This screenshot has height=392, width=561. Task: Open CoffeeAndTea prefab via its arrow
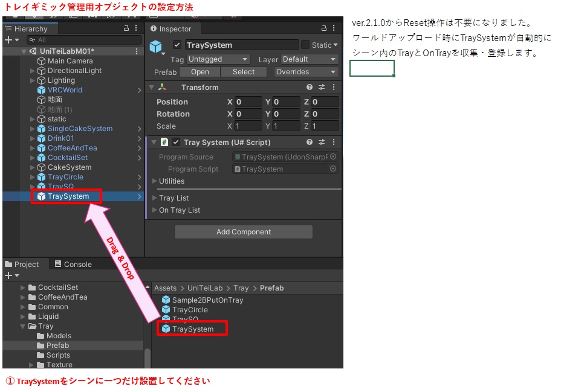click(140, 149)
